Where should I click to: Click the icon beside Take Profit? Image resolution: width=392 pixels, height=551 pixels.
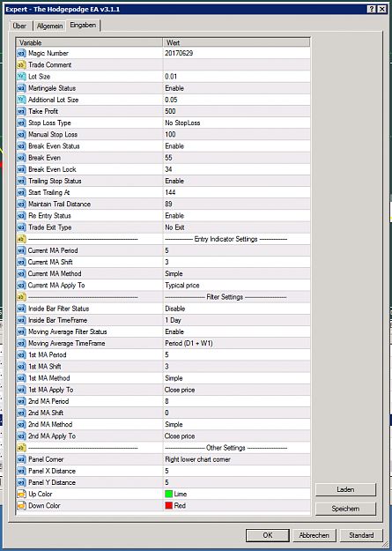point(21,111)
